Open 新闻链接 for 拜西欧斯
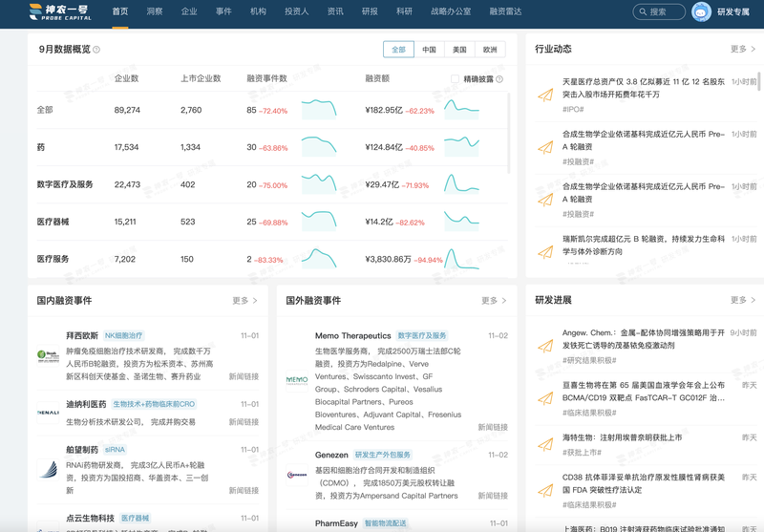Screen dimensions: 764x532 [244, 376]
